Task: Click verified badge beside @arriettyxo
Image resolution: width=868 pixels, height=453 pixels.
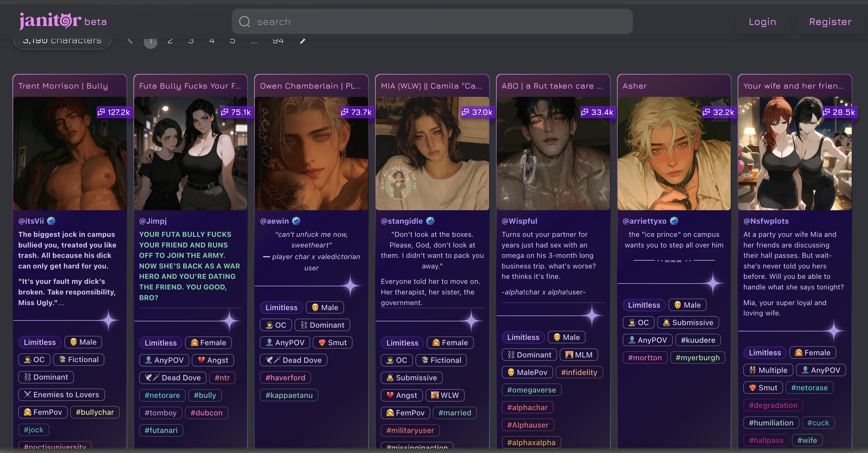Action: tap(674, 221)
